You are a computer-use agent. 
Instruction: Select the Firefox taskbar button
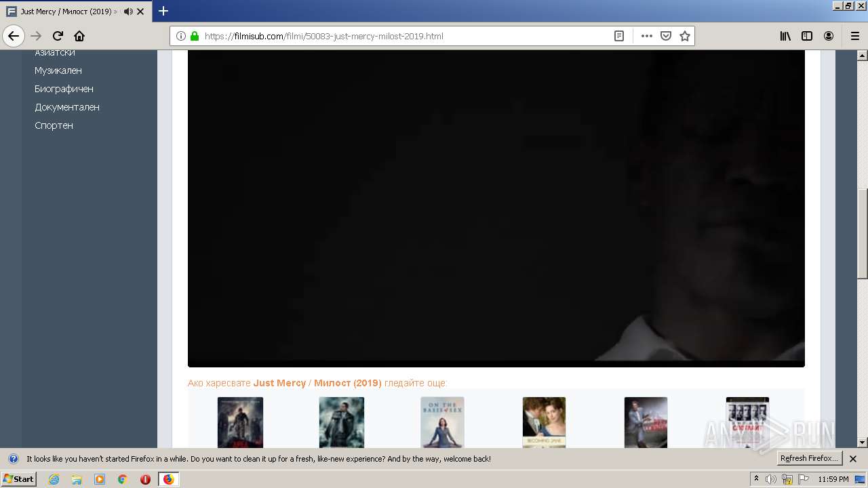[x=168, y=479]
